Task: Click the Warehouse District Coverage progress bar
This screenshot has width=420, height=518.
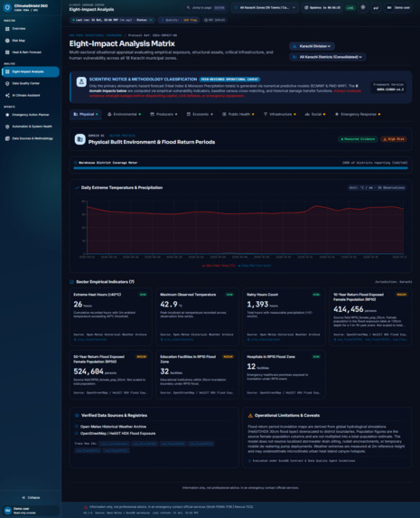Action: pyautogui.click(x=240, y=168)
